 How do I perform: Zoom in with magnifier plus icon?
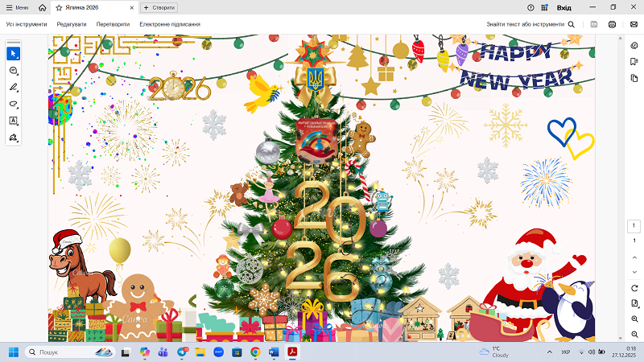click(634, 319)
